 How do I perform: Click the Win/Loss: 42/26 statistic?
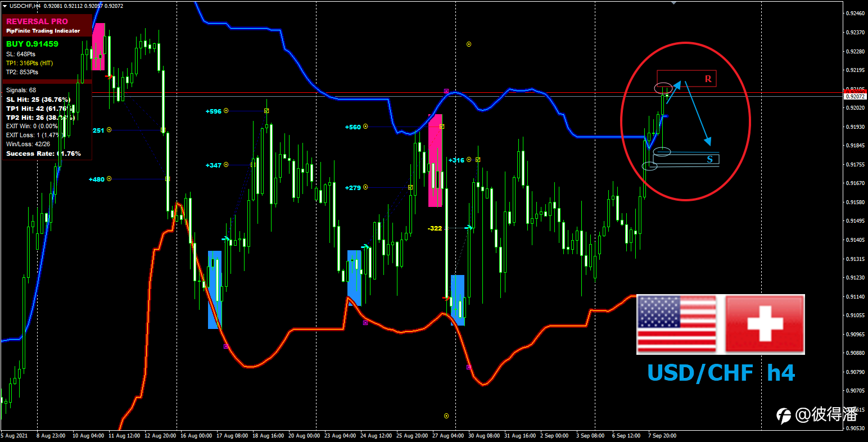coord(28,145)
